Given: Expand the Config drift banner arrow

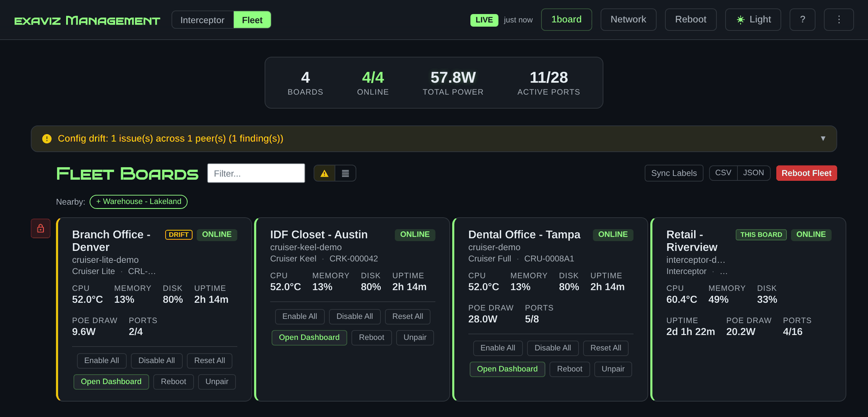Looking at the screenshot, I should (x=823, y=138).
